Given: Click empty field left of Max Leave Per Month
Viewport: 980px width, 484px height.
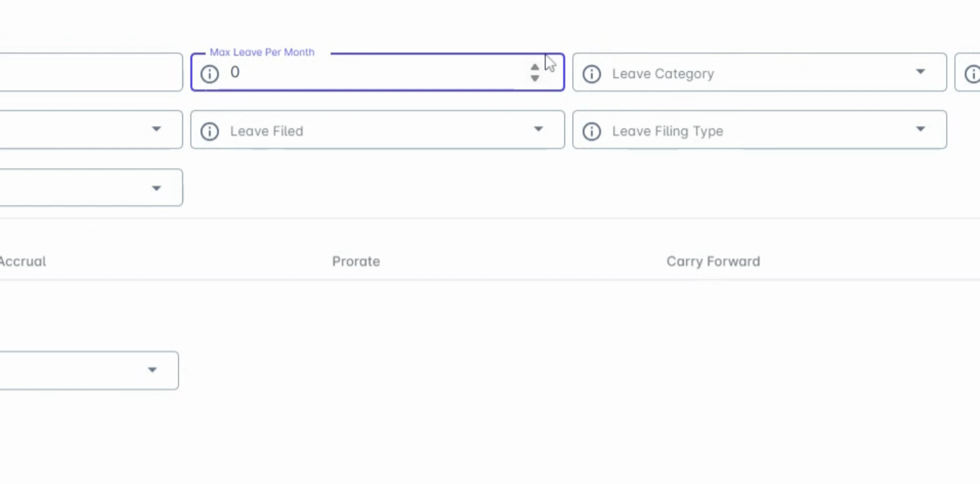Looking at the screenshot, I should click(90, 72).
